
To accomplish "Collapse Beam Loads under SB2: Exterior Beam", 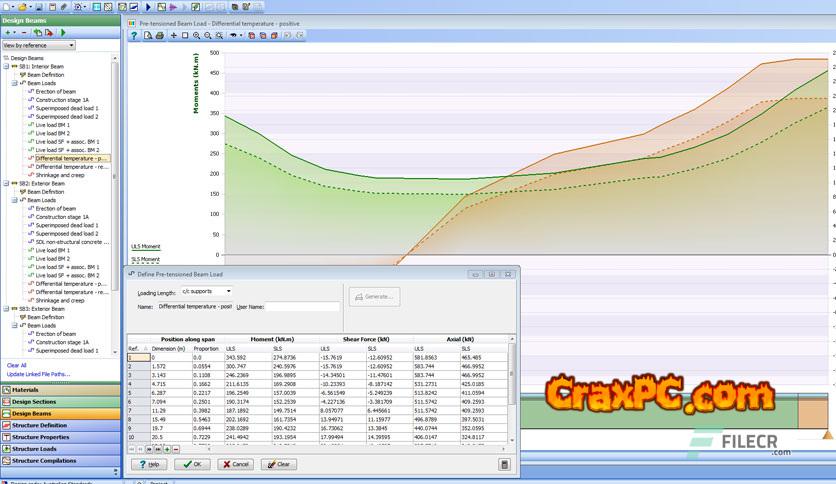I will coord(14,200).
